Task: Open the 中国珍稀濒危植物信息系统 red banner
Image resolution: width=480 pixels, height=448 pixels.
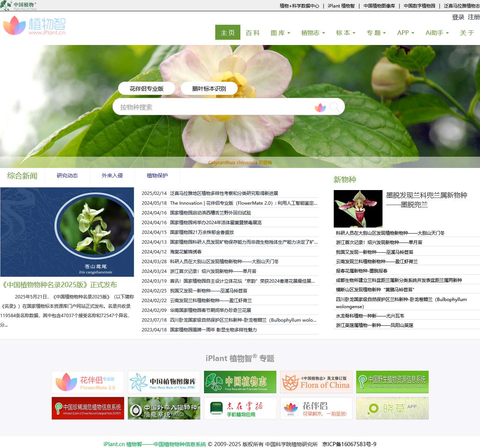Action: point(88,408)
